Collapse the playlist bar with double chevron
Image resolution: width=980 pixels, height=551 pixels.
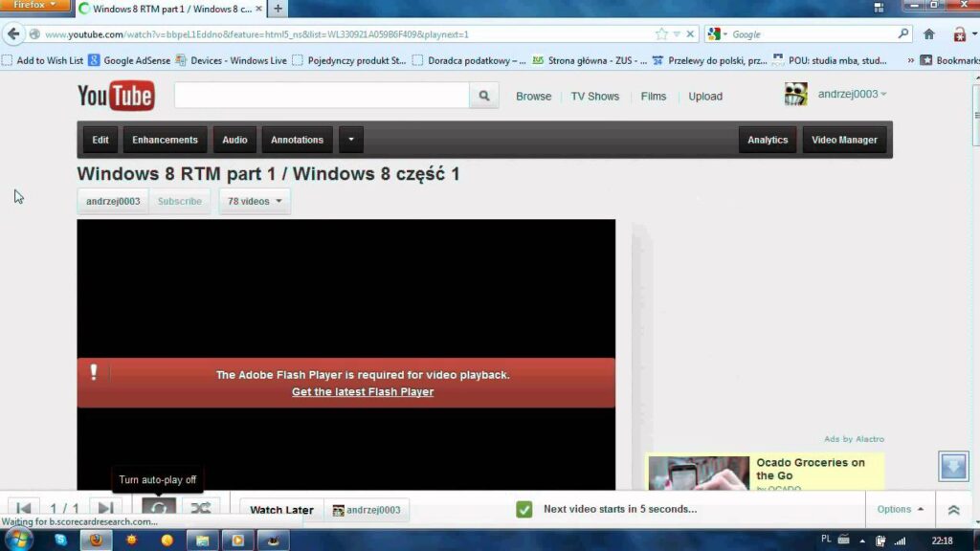click(x=953, y=510)
